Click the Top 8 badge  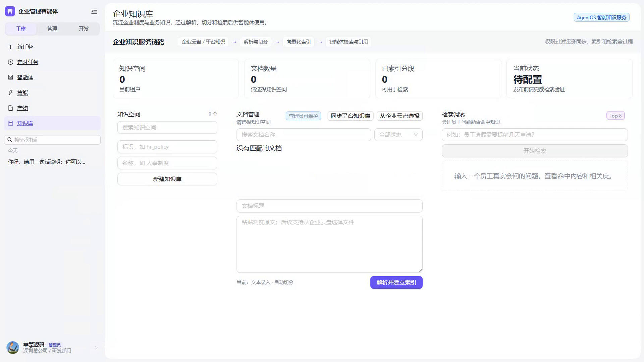pyautogui.click(x=615, y=116)
